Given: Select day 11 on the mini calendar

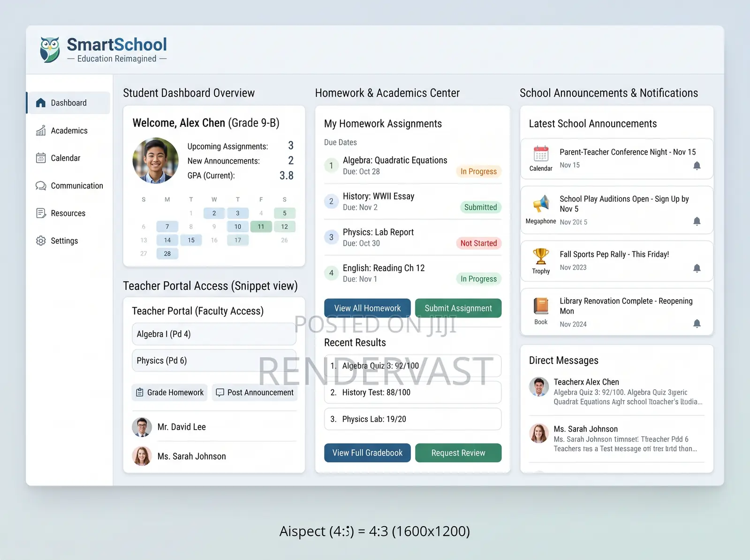Looking at the screenshot, I should (x=261, y=227).
